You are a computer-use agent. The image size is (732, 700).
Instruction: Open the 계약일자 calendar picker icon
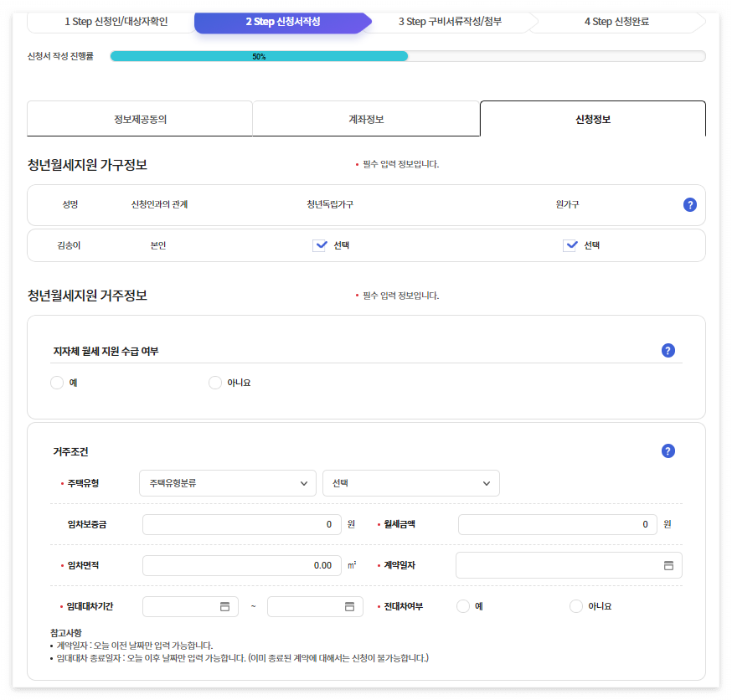668,564
